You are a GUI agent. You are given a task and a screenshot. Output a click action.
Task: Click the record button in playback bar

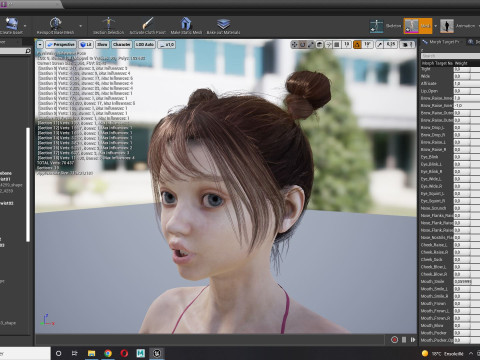pyautogui.click(x=394, y=340)
